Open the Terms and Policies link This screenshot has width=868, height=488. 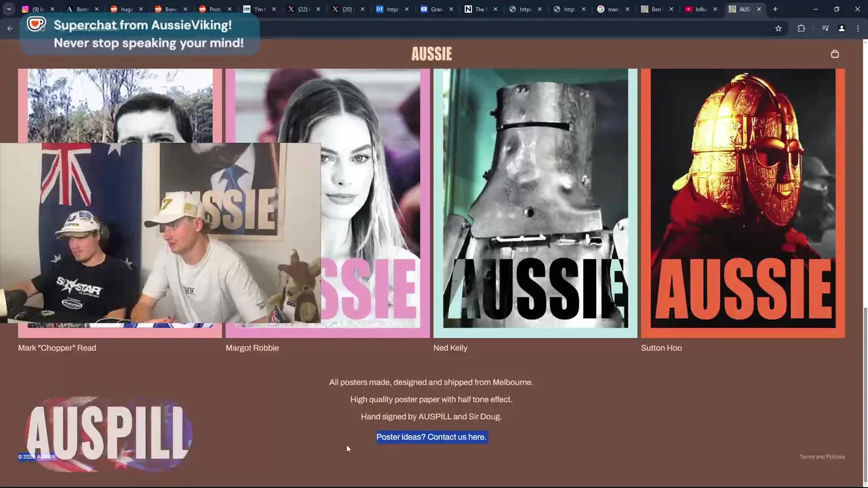822,457
